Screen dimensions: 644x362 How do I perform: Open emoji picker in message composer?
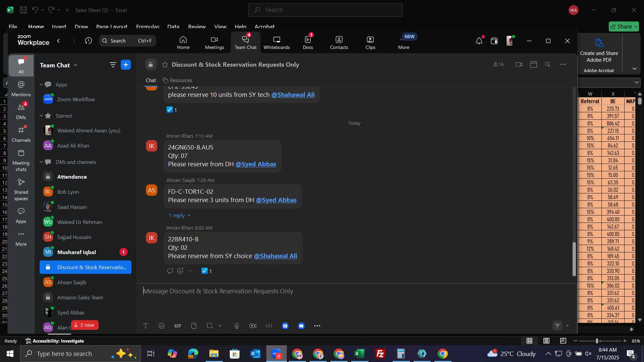tap(162, 326)
